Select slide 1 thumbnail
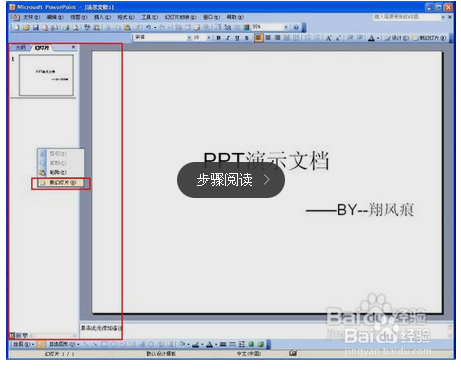 pos(46,75)
